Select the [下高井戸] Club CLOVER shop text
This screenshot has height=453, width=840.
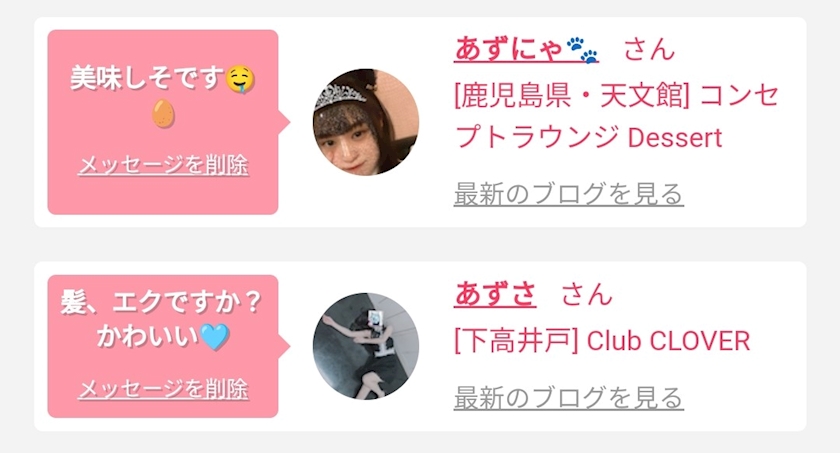[602, 341]
